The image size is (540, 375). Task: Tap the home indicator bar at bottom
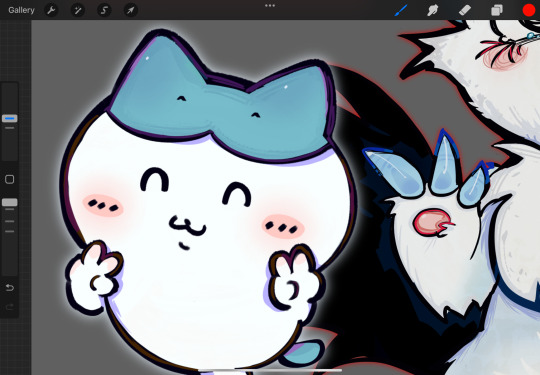coord(270,371)
